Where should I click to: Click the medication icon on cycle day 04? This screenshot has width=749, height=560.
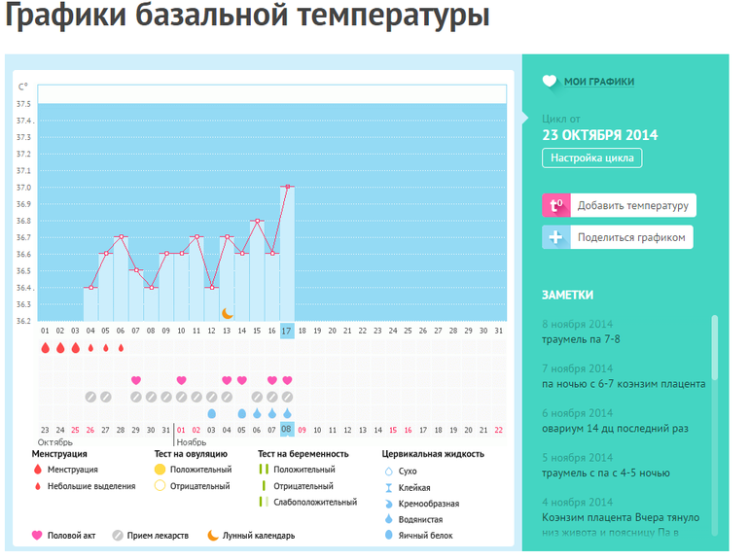[x=90, y=397]
